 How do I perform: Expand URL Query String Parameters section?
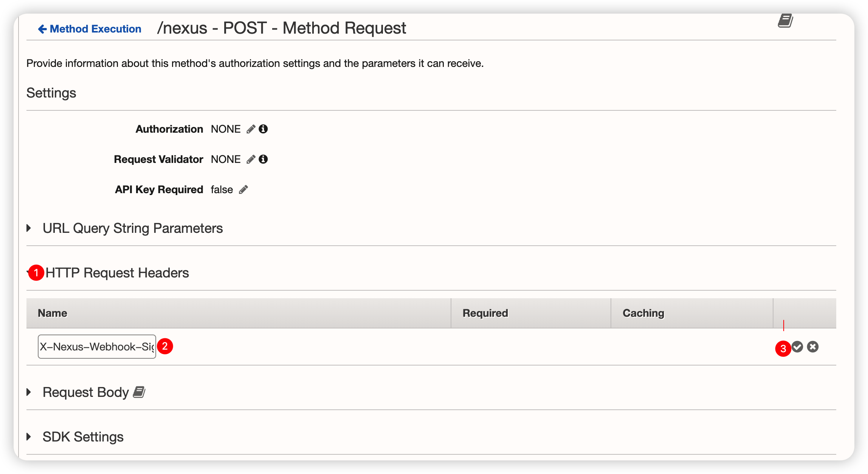[x=29, y=228]
